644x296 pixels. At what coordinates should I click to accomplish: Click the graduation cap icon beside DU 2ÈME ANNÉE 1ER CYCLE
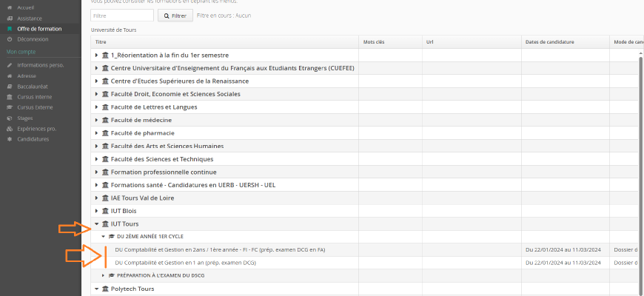point(111,237)
